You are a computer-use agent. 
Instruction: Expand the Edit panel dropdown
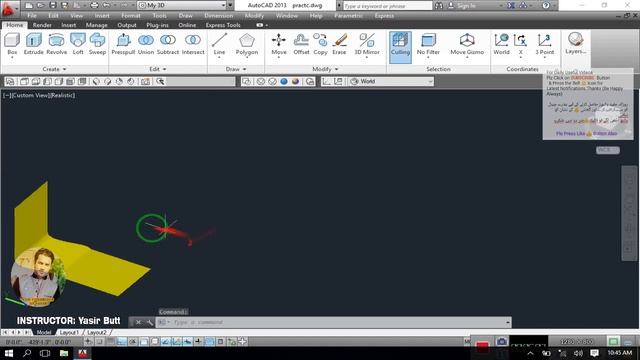point(158,69)
